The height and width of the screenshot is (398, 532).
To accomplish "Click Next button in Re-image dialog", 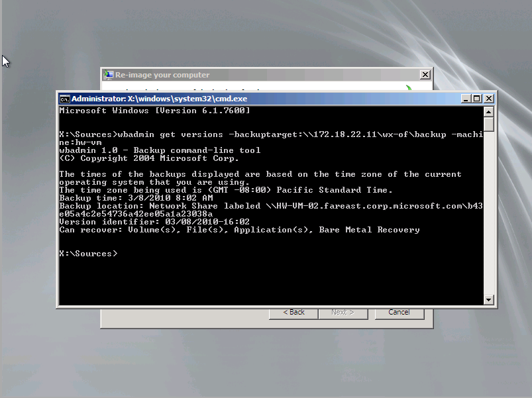I will pyautogui.click(x=343, y=313).
